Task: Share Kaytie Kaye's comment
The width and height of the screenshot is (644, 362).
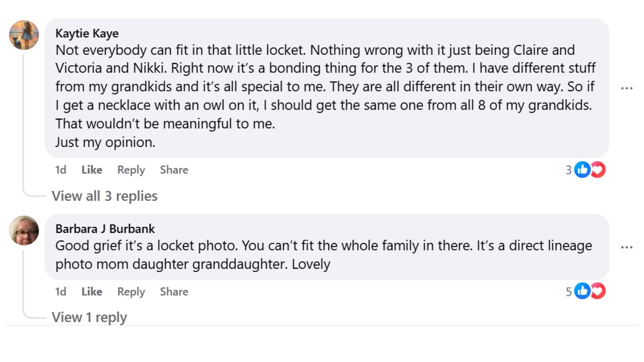Action: click(174, 170)
